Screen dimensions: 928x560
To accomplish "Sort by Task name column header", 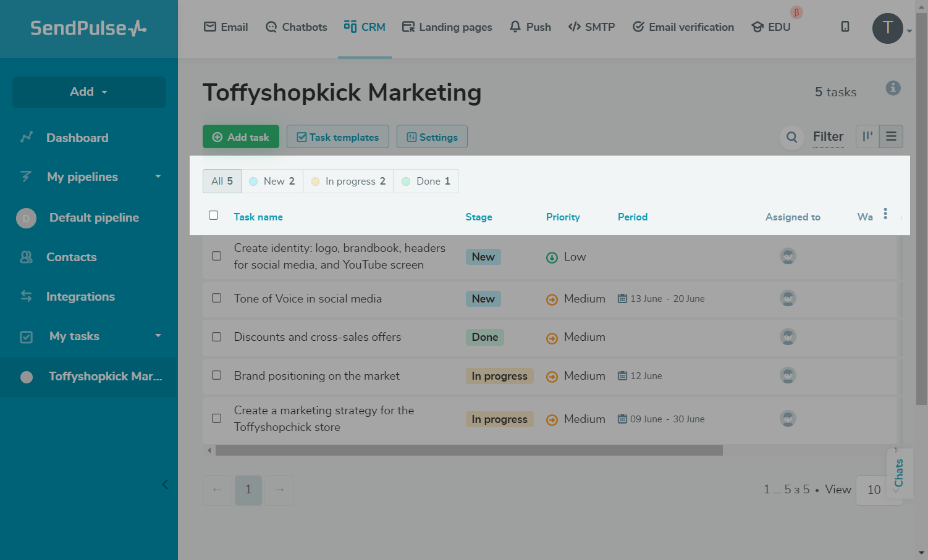I will [258, 217].
